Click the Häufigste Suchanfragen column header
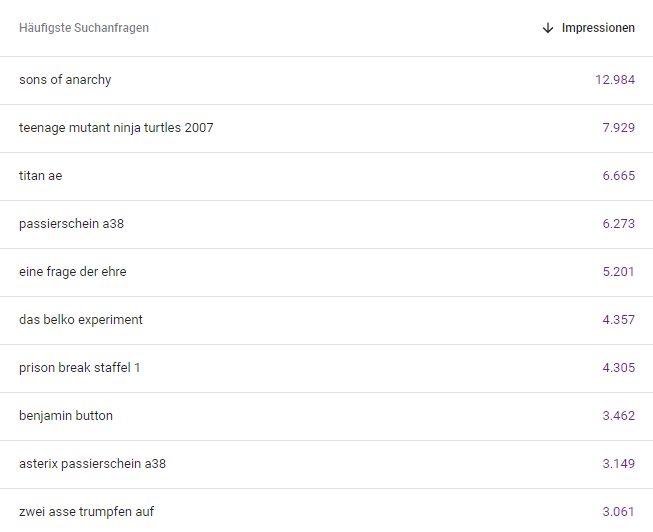Screen dimensions: 653x532 84,28
